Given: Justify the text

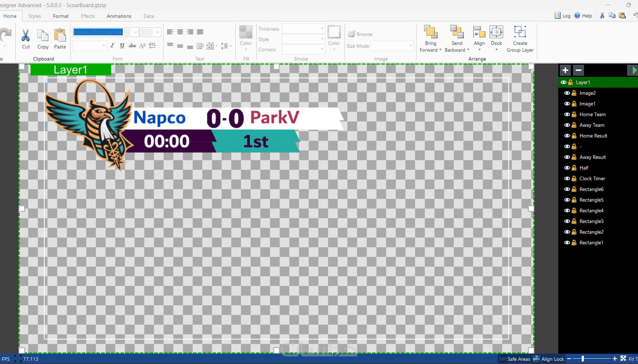Looking at the screenshot, I should (200, 32).
